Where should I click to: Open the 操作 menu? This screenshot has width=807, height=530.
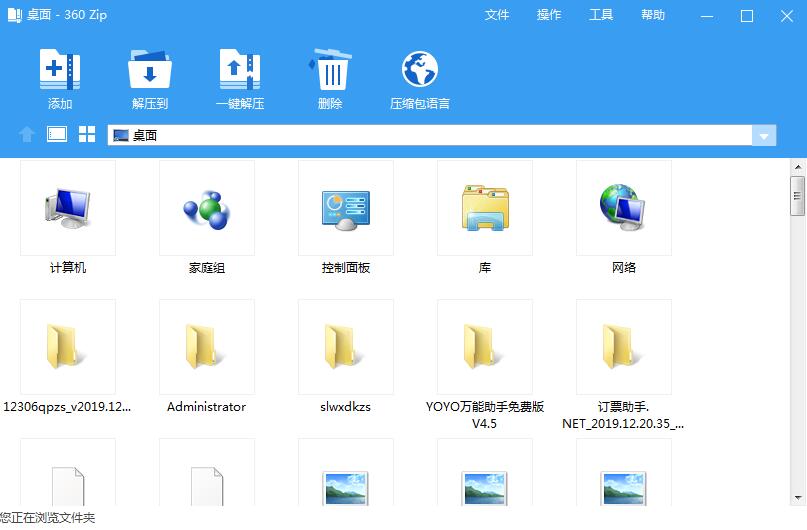coord(549,15)
